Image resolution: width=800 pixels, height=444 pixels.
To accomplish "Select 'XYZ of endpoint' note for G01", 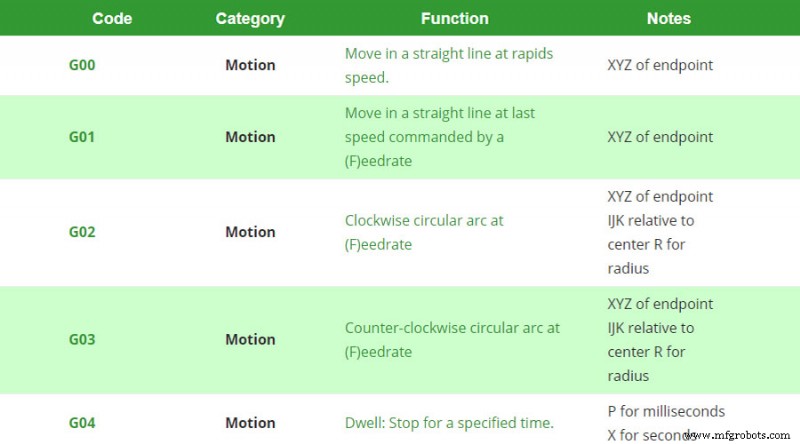I will coord(660,137).
